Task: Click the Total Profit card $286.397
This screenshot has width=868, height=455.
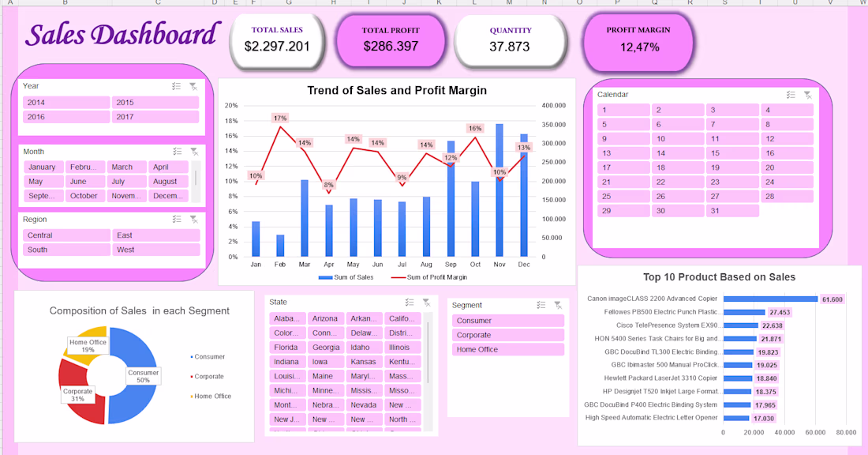Action: tap(391, 42)
